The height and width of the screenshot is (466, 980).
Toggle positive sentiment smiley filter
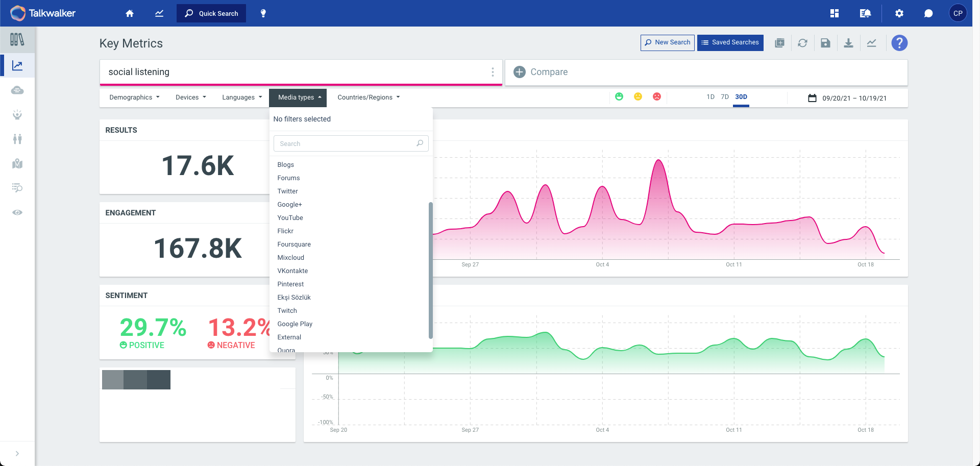(x=619, y=96)
